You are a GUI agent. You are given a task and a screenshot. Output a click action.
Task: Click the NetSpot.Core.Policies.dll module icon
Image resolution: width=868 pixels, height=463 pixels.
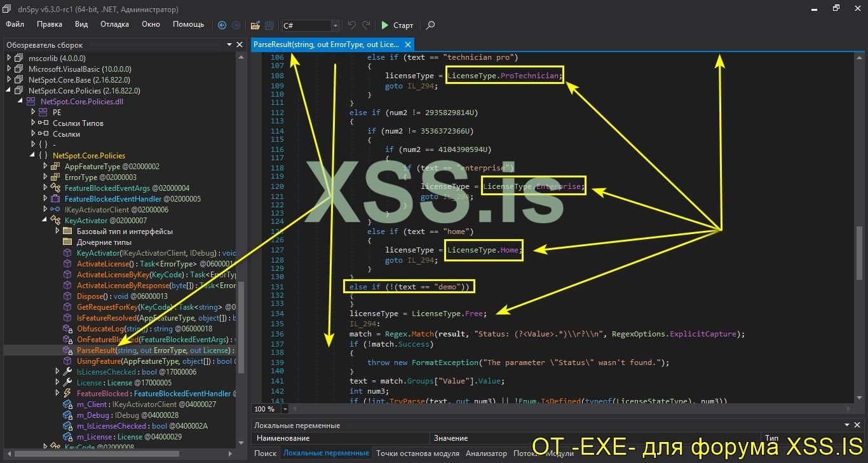pos(31,102)
